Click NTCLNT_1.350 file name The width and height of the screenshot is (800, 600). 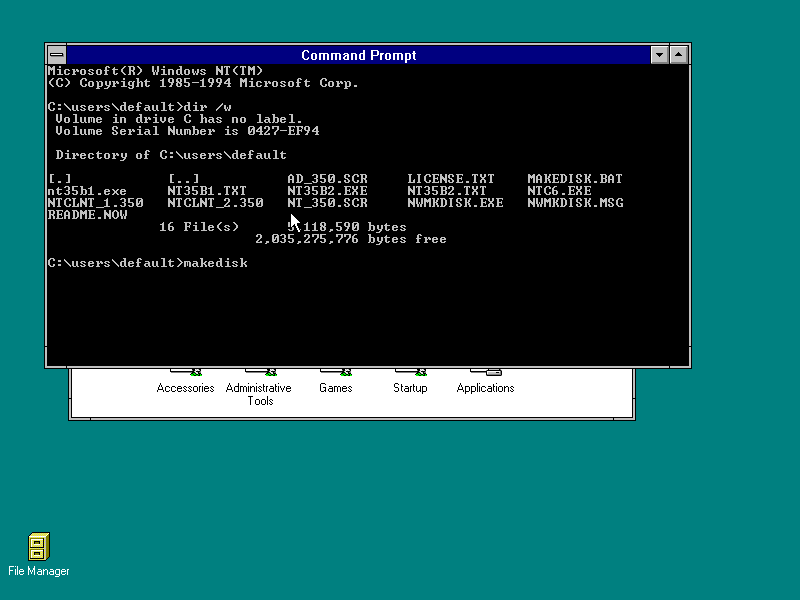point(95,203)
